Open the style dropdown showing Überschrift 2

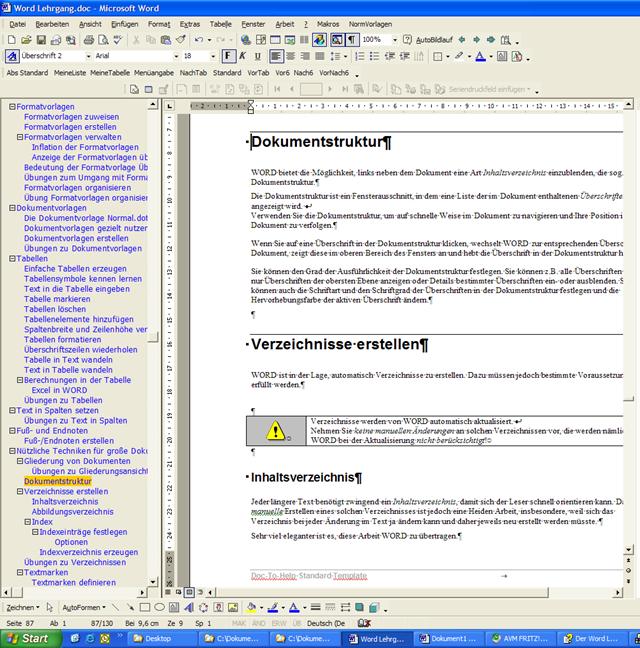[x=89, y=56]
